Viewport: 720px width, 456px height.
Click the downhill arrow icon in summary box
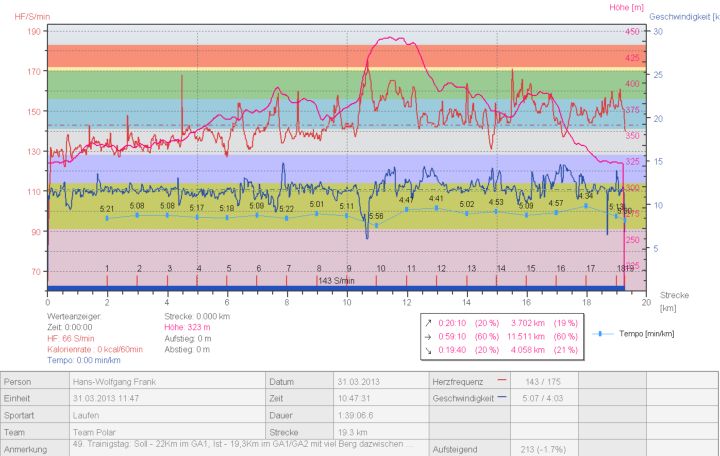click(x=430, y=351)
